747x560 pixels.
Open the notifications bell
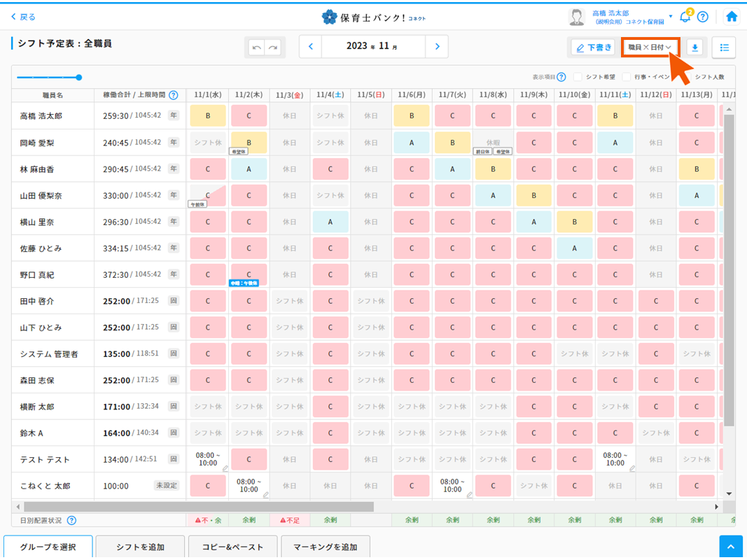(685, 17)
